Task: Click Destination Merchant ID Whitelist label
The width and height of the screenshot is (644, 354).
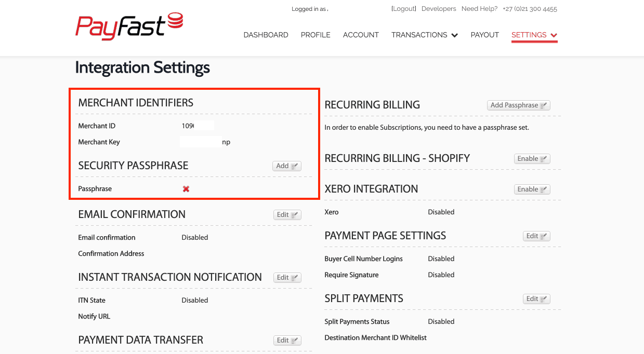Action: 375,337
